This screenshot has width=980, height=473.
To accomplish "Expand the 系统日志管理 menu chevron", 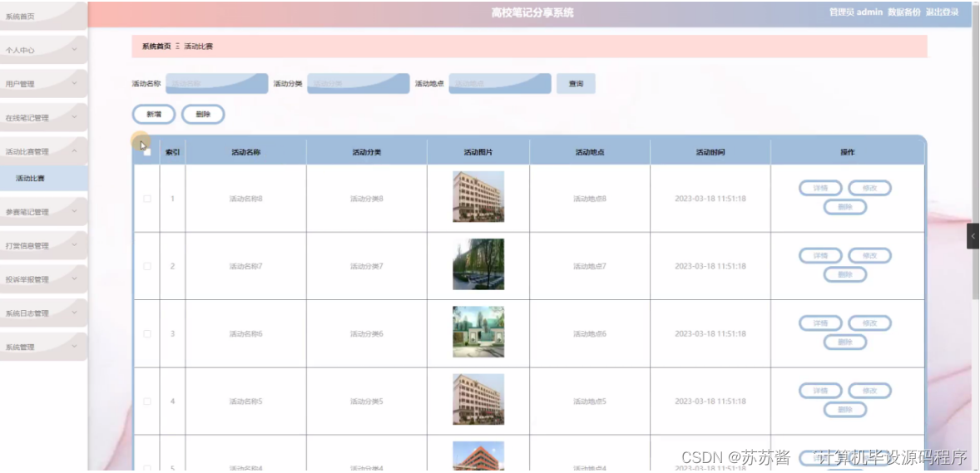I will [x=74, y=312].
